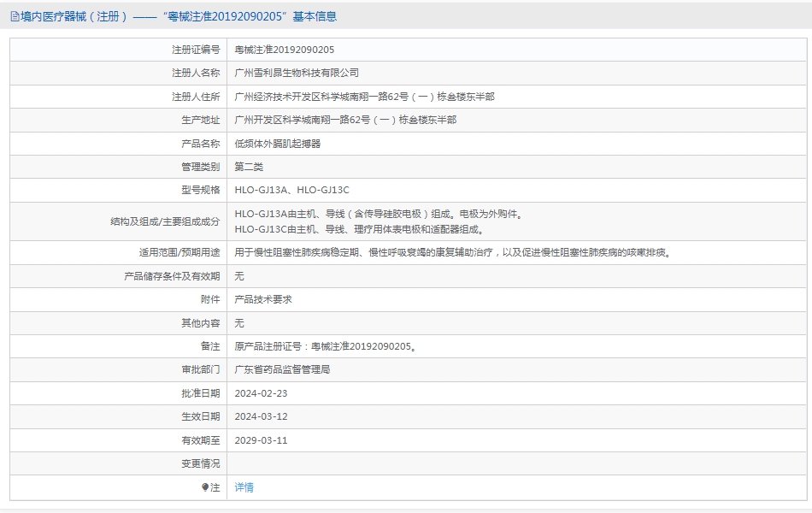Click the 备注 field label
Viewport: 812px width, 513px height.
[x=210, y=346]
